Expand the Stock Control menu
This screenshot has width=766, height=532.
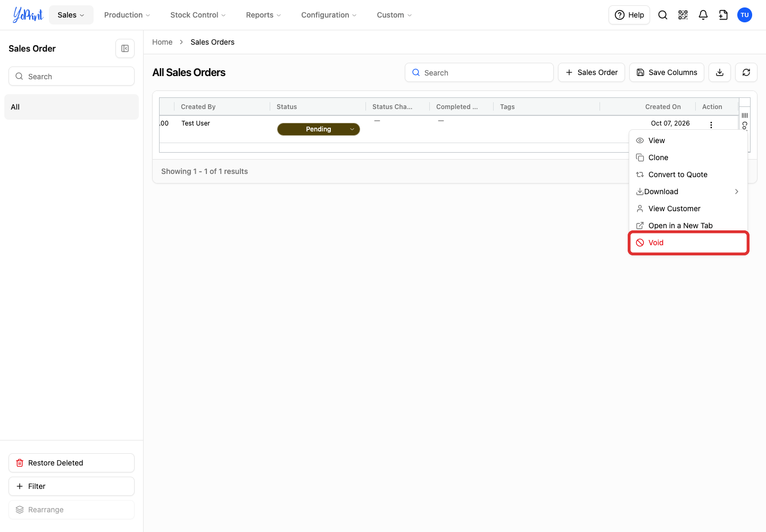click(x=198, y=15)
